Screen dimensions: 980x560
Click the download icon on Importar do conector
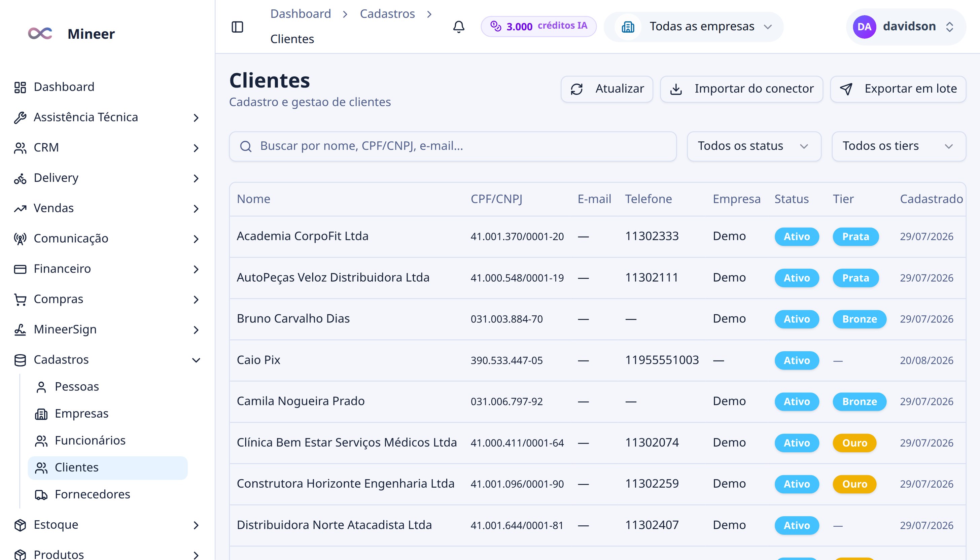(676, 89)
